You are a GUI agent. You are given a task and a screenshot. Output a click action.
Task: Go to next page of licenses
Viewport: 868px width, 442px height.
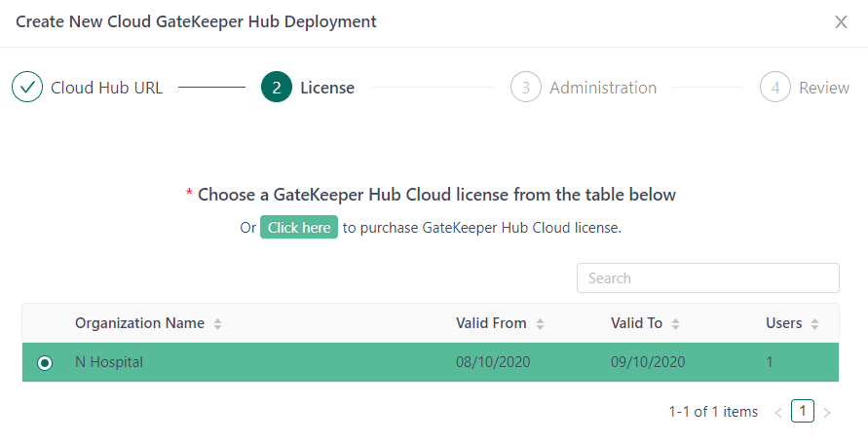[x=827, y=413]
